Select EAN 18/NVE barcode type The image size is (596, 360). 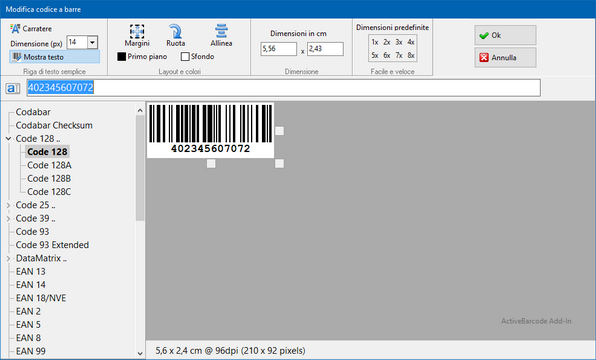coord(41,298)
